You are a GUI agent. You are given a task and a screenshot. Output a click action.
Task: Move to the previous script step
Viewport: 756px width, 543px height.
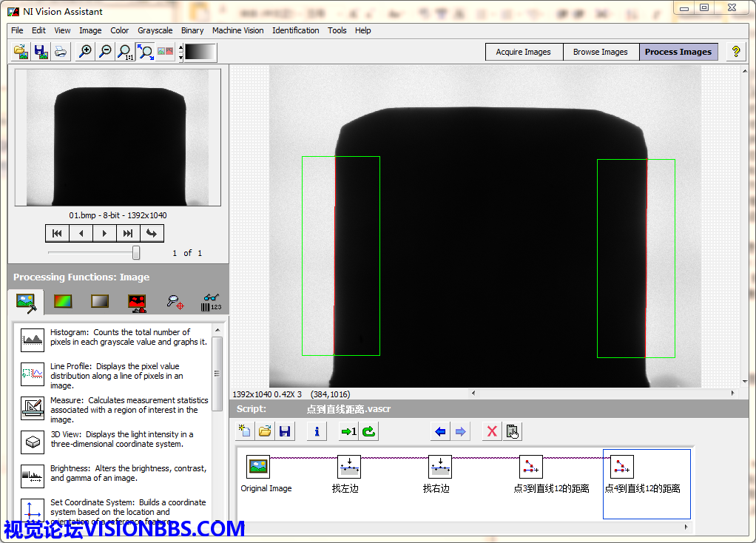point(440,431)
